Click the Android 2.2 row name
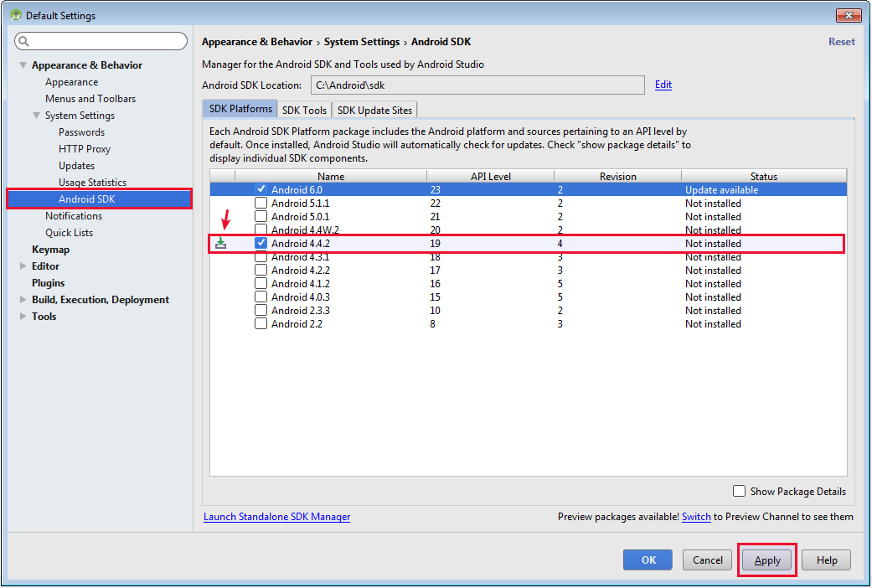The width and height of the screenshot is (872, 588). (297, 323)
